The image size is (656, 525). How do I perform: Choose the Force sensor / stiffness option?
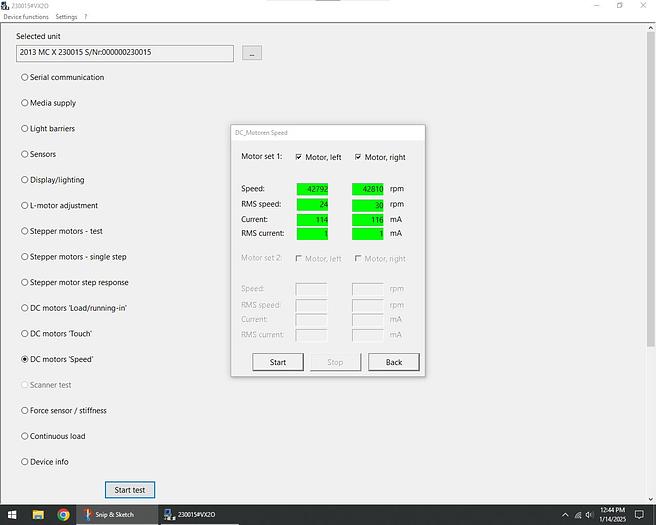pyautogui.click(x=25, y=411)
